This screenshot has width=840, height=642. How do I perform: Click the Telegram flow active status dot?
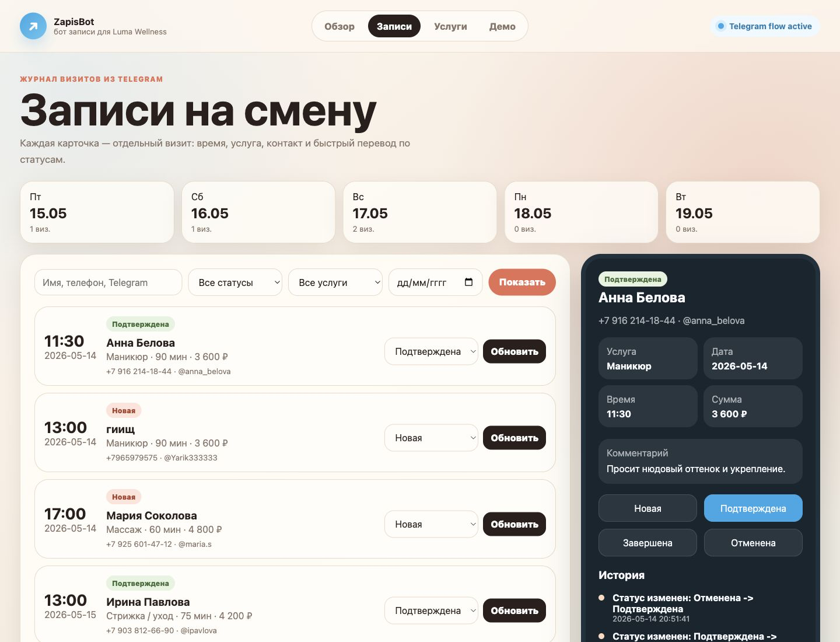[x=721, y=26]
